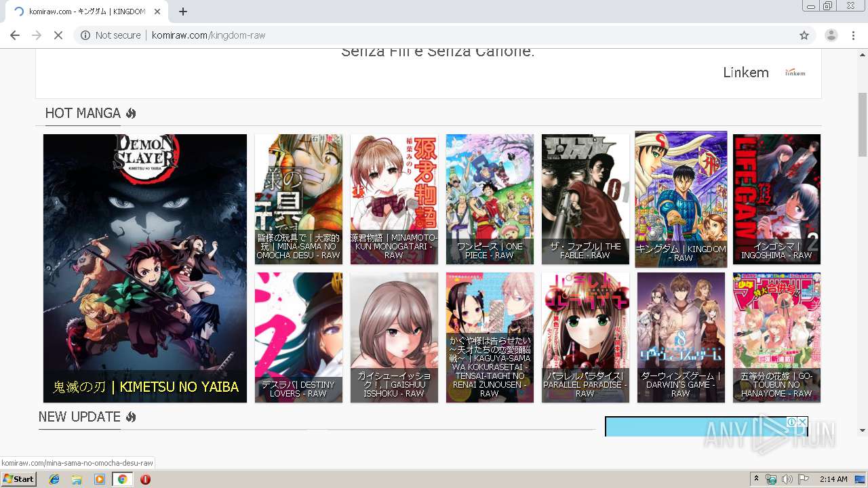Click the AdChoices info icon
The image size is (868, 488).
coord(791,422)
